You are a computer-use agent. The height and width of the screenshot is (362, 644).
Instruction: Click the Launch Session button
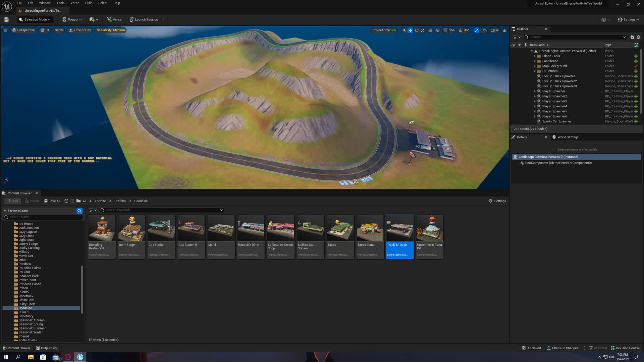pyautogui.click(x=144, y=19)
